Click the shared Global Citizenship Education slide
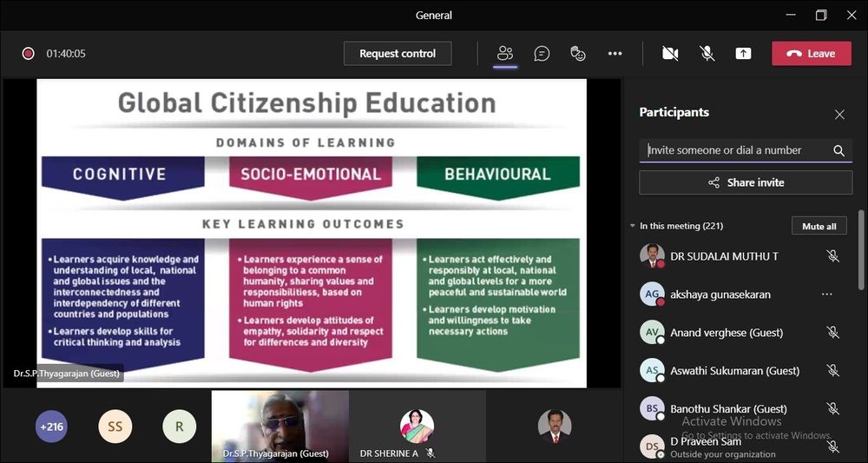This screenshot has width=868, height=463. click(312, 233)
